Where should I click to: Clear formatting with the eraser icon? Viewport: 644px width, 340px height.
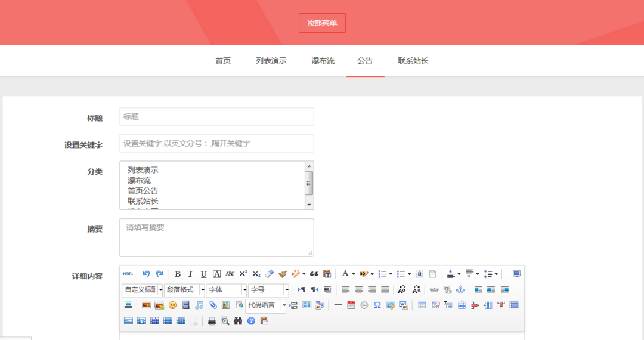tap(270, 274)
